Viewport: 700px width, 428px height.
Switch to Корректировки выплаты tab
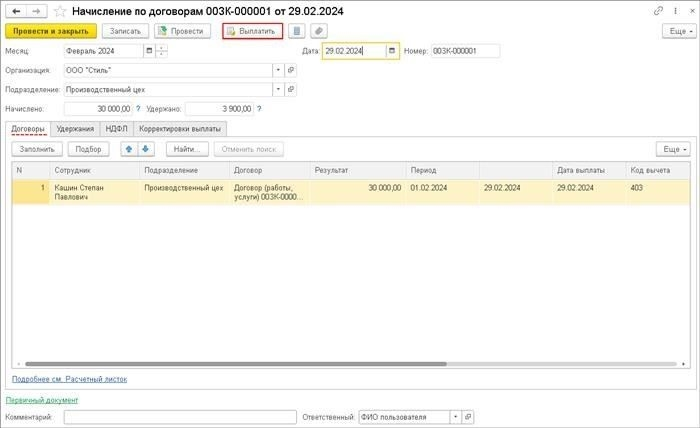180,129
